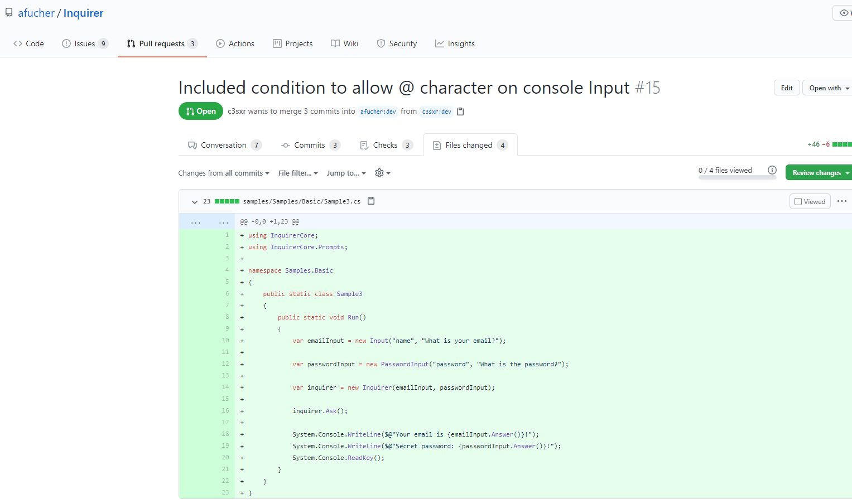Click line number 18 in the diff

click(x=225, y=434)
